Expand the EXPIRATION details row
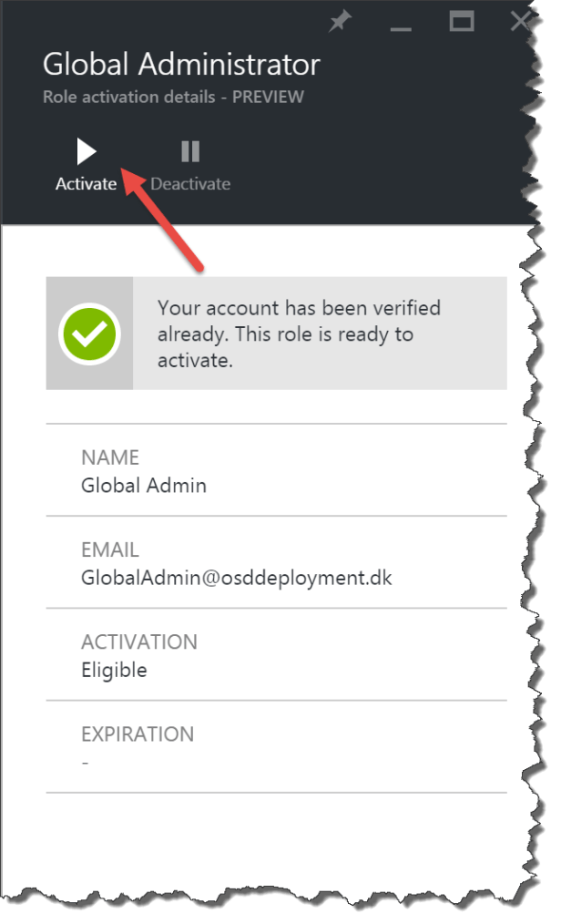Screen dimensions: 561x924 coord(273,747)
